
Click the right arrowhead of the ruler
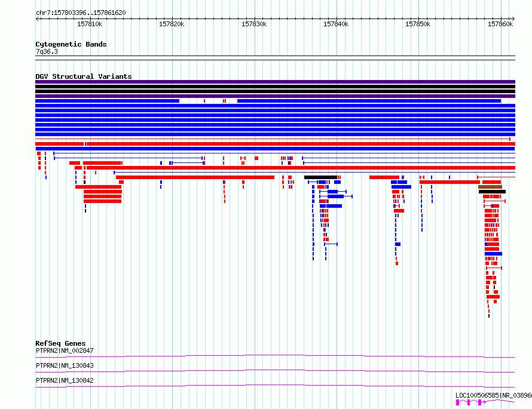click(513, 19)
